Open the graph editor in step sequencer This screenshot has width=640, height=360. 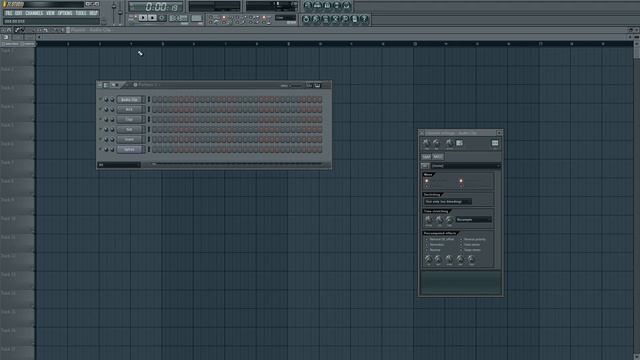point(309,85)
